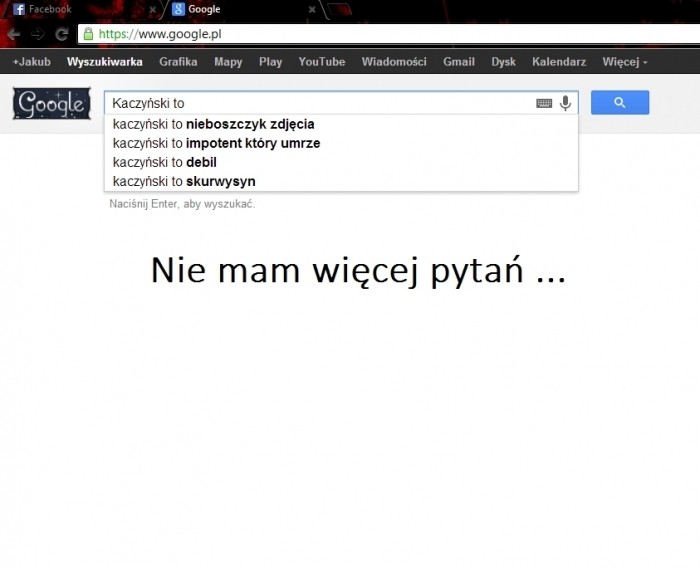Open the +Jakub profile link
Viewport: 700px width, 567px height.
[31, 62]
